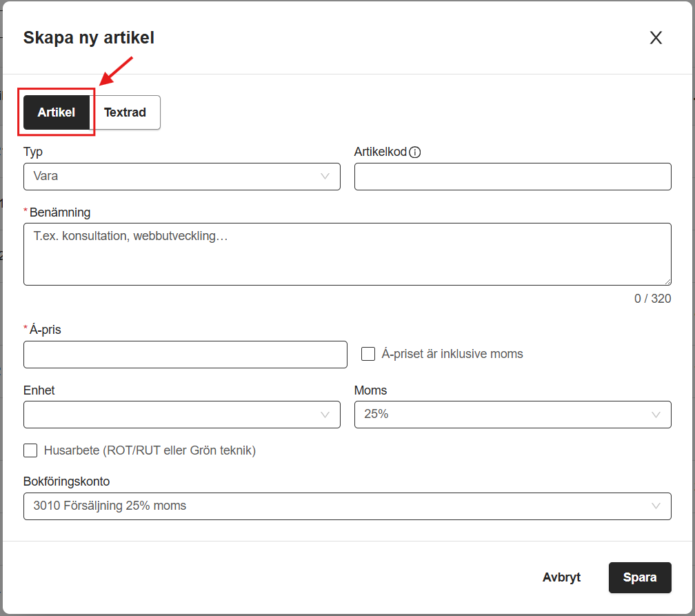
Task: Close the Skapa ny artikel dialog
Action: [656, 38]
